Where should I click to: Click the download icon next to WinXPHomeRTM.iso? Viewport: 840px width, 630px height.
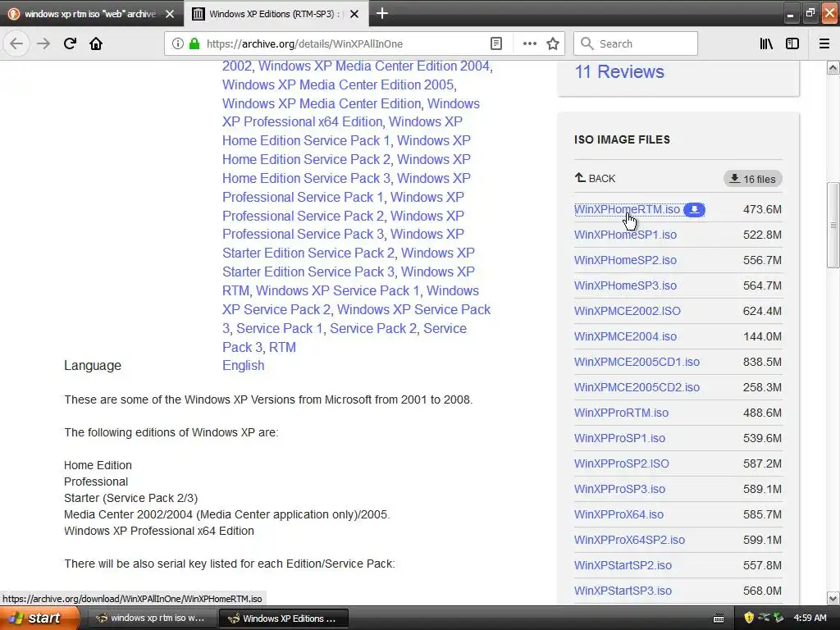pos(694,209)
